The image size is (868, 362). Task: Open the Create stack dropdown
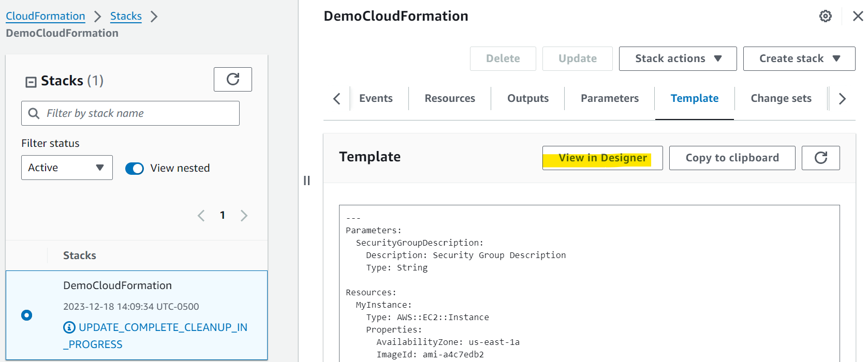[799, 58]
